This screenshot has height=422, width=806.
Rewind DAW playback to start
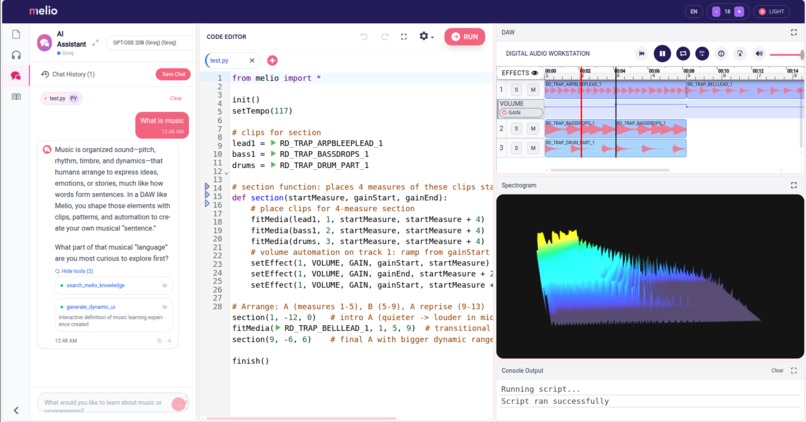coord(642,53)
